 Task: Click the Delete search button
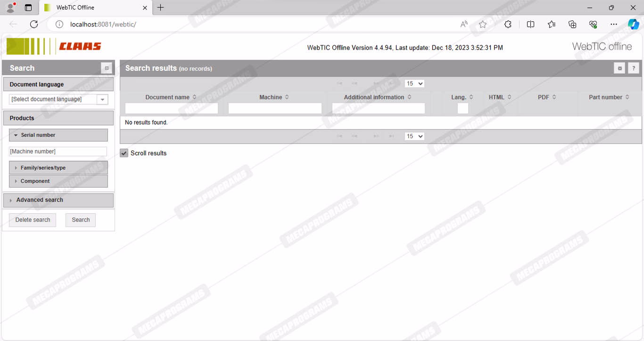pyautogui.click(x=33, y=220)
